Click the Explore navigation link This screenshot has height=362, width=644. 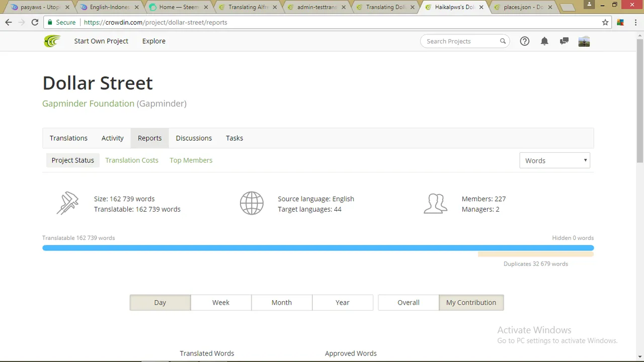pos(154,41)
